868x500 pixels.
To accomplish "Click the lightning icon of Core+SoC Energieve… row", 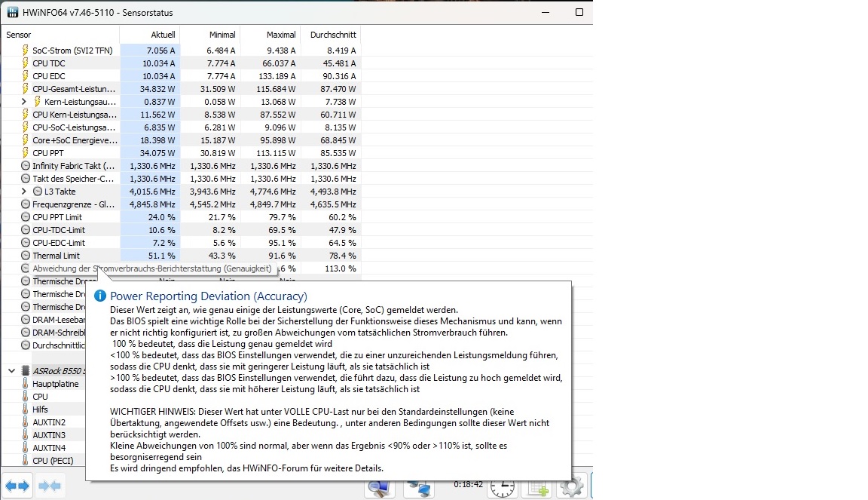I will pos(26,140).
